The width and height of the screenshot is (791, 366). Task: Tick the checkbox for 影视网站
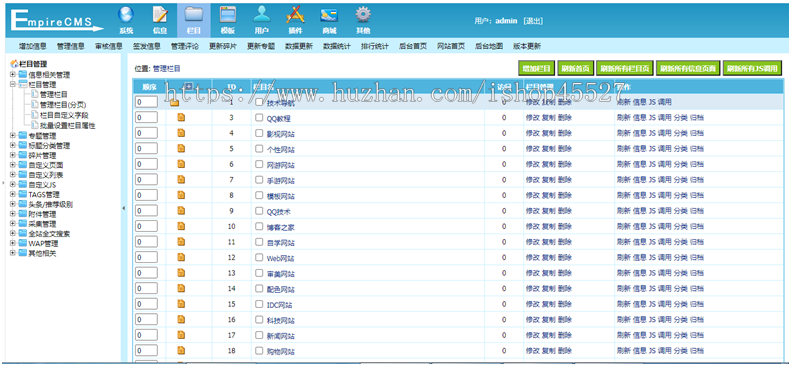click(259, 134)
